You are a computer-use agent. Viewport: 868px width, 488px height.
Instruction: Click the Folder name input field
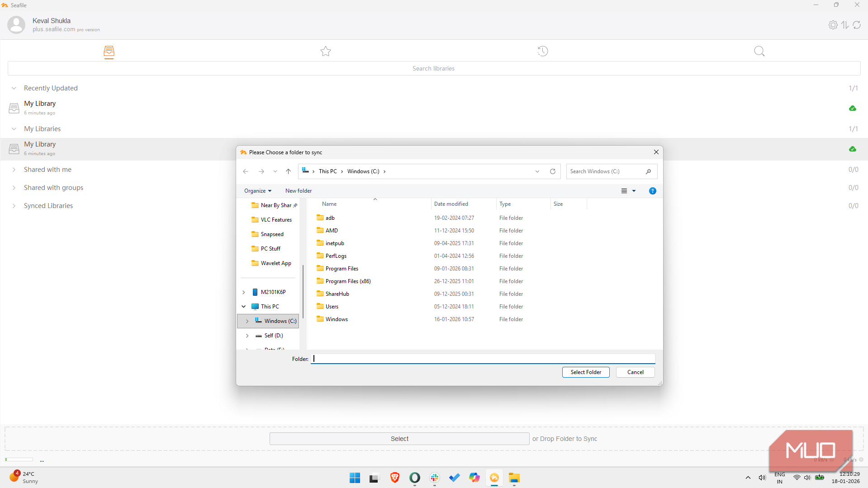coord(483,359)
